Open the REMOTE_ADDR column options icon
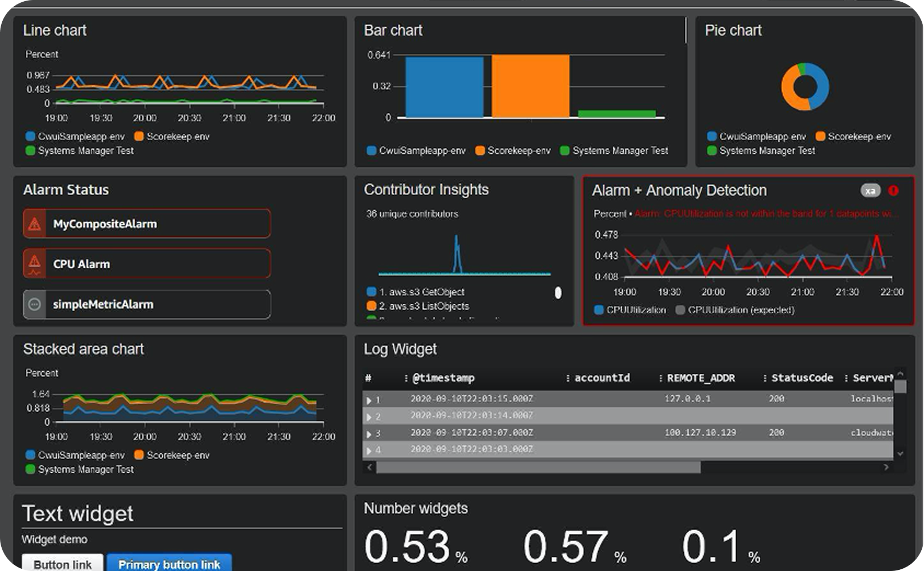 [x=660, y=378]
